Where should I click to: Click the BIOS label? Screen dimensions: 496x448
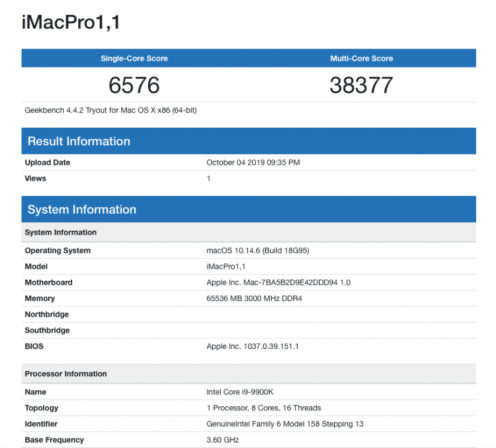[x=34, y=346]
